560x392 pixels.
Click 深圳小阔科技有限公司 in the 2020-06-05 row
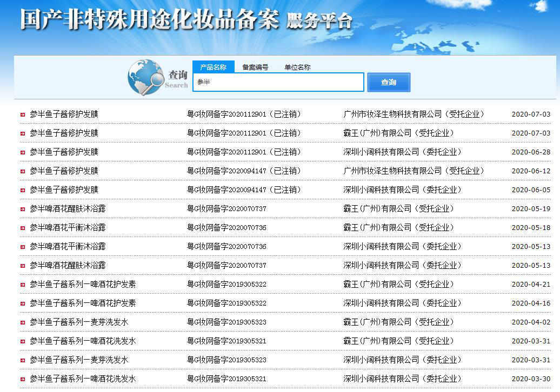(381, 190)
